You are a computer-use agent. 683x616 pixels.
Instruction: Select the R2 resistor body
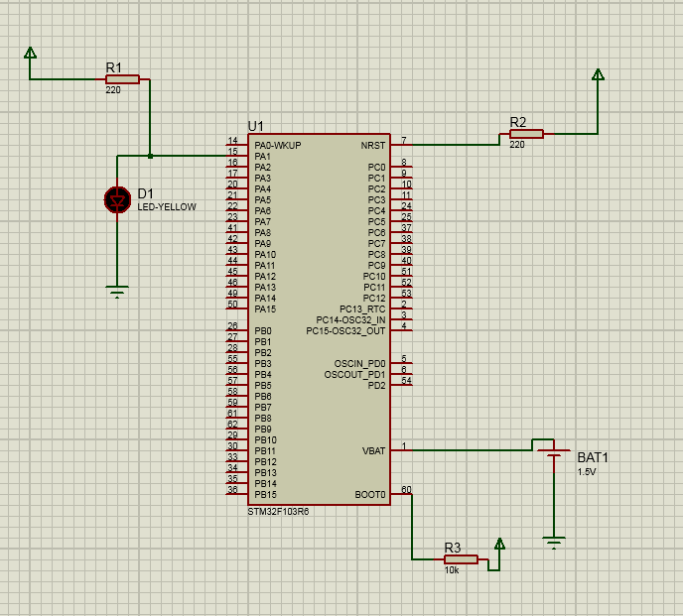pos(526,134)
